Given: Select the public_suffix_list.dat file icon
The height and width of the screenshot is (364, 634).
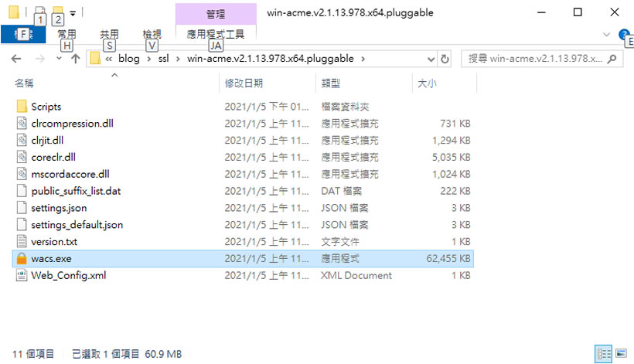Looking at the screenshot, I should coord(22,191).
